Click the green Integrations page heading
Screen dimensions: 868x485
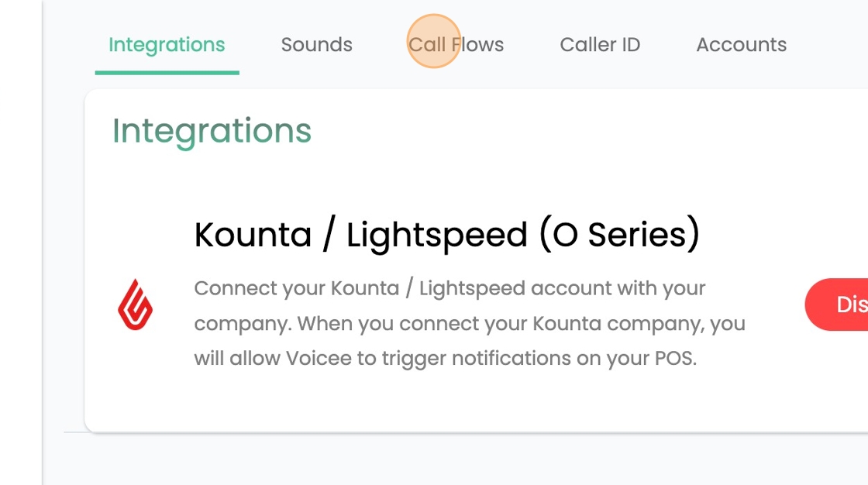point(212,132)
